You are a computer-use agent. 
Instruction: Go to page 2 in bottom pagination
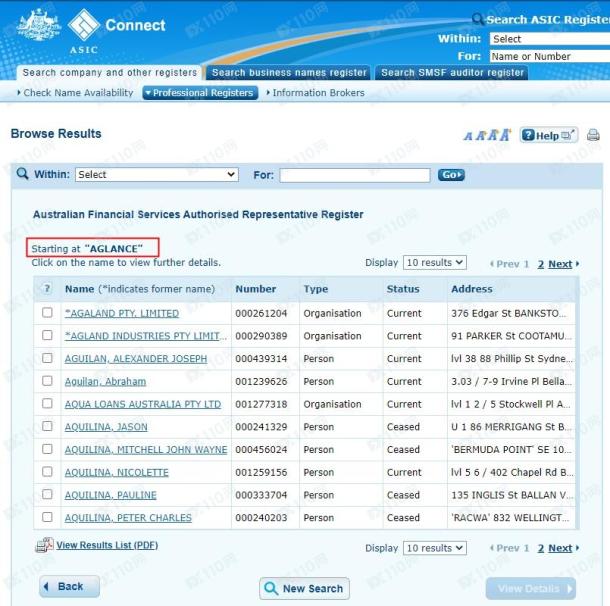pyautogui.click(x=541, y=548)
